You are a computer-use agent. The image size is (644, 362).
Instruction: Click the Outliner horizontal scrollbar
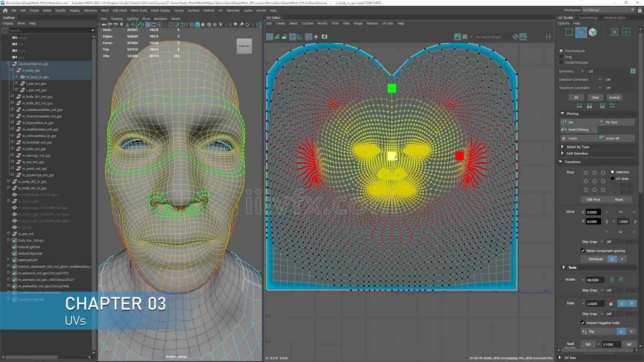(x=31, y=357)
